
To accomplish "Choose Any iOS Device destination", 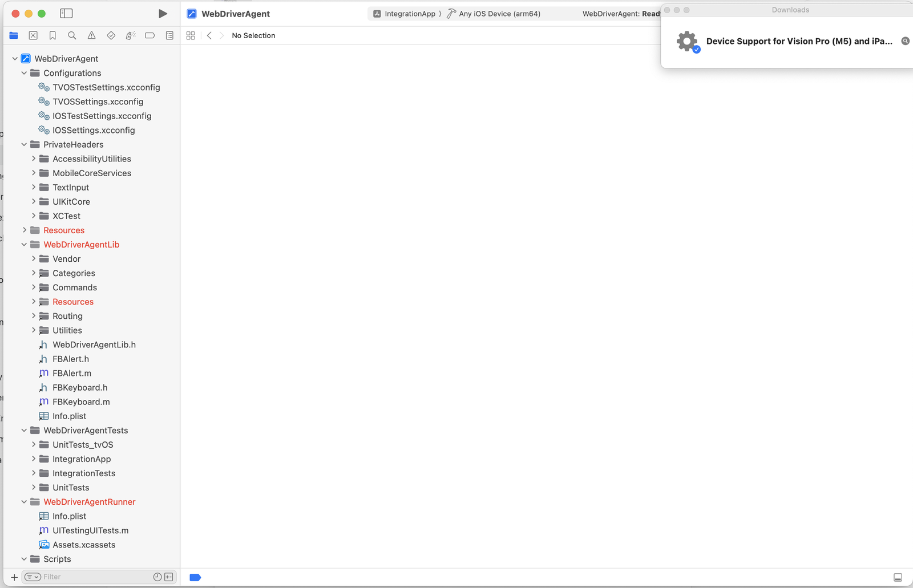I will click(494, 14).
